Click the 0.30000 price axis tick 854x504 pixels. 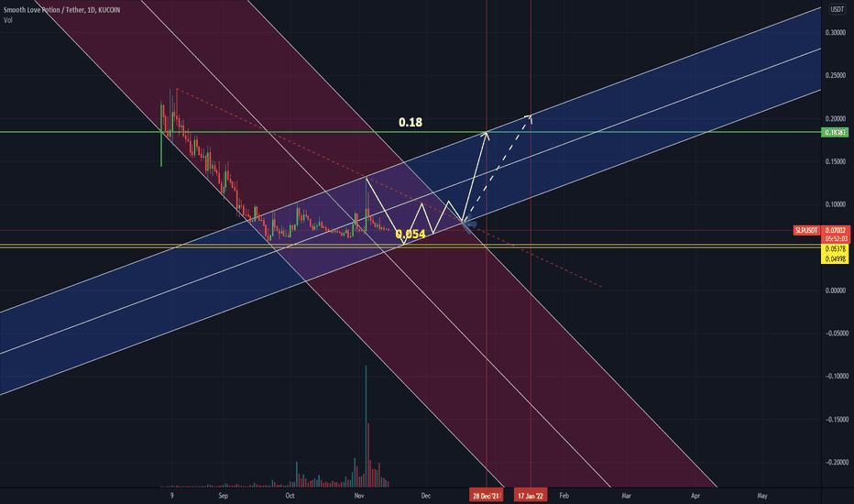pos(836,33)
